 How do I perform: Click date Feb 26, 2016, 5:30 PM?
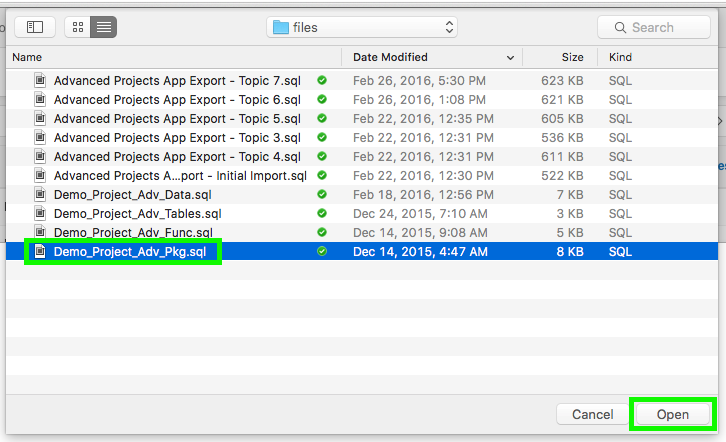pos(419,81)
